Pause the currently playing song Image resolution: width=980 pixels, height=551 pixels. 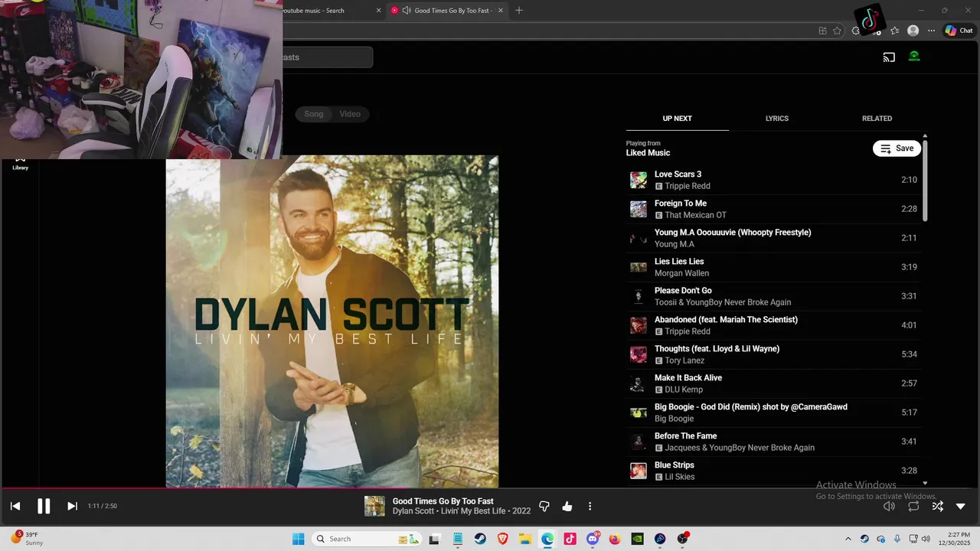(44, 506)
